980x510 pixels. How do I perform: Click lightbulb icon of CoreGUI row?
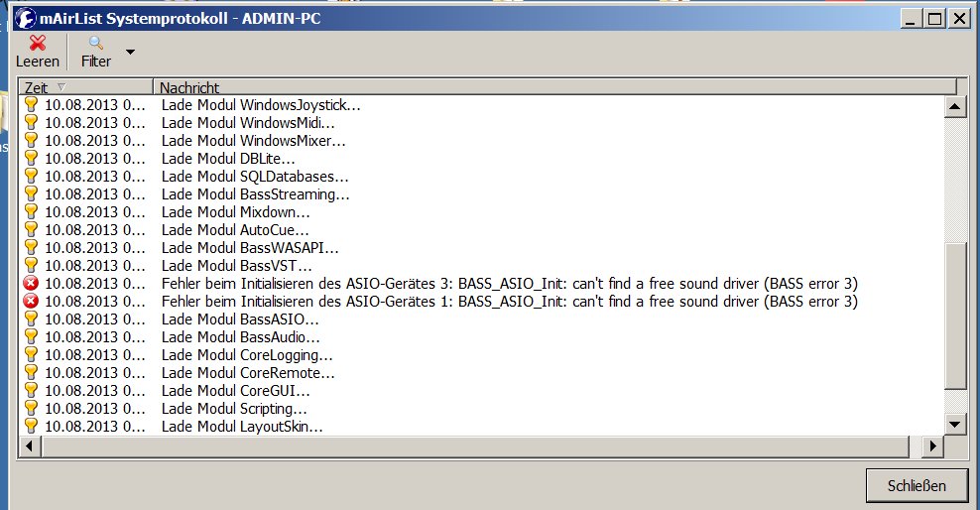pyautogui.click(x=31, y=390)
